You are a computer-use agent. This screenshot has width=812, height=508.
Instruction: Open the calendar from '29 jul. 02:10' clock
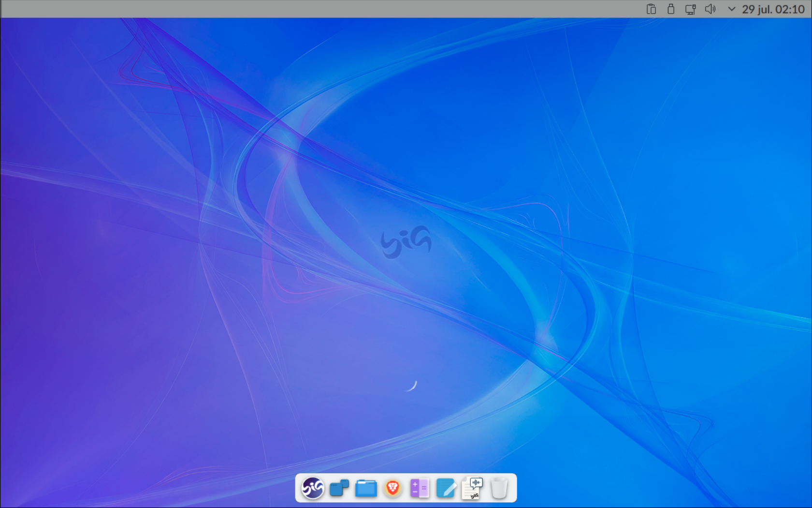pos(773,9)
